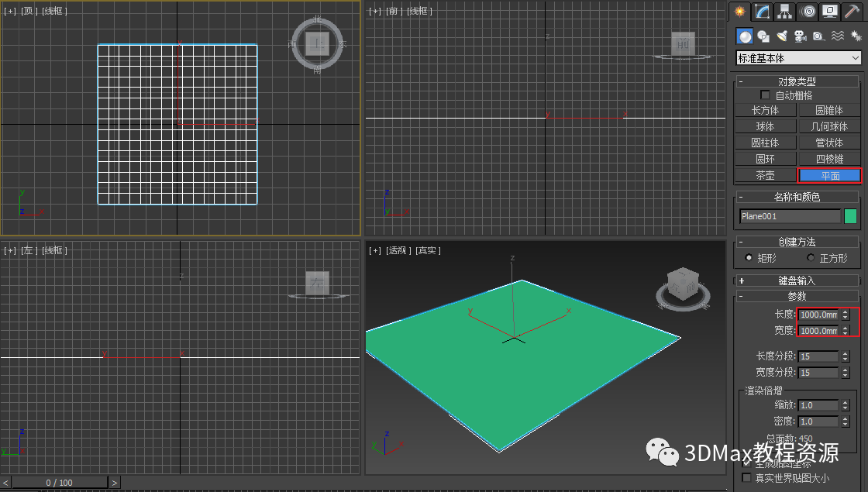Click the 几何球体 geosphere button
This screenshot has height=492, width=868.
pyautogui.click(x=829, y=126)
